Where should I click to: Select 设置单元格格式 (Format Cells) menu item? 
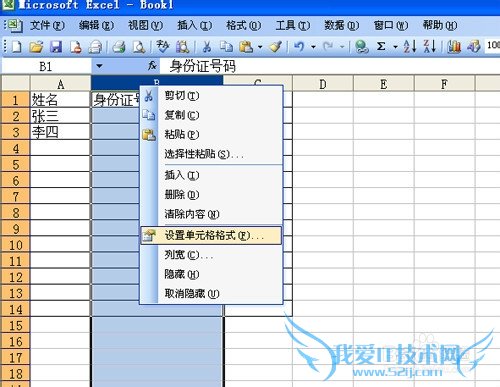click(211, 235)
